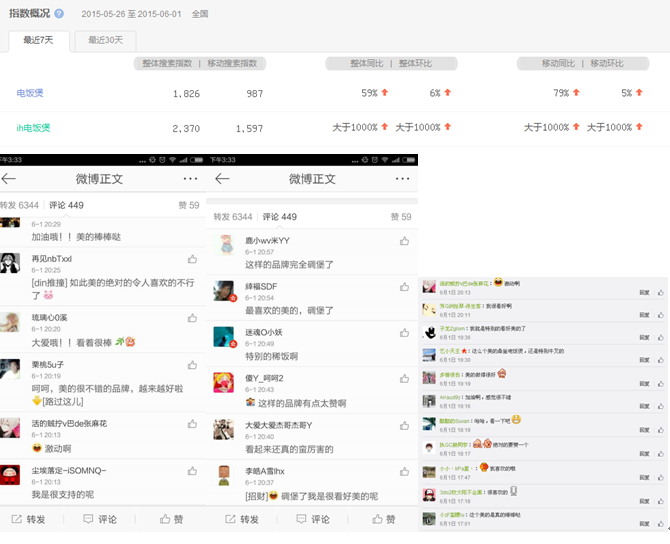Like the web comment posted 6月1日 20:13

click(661, 293)
